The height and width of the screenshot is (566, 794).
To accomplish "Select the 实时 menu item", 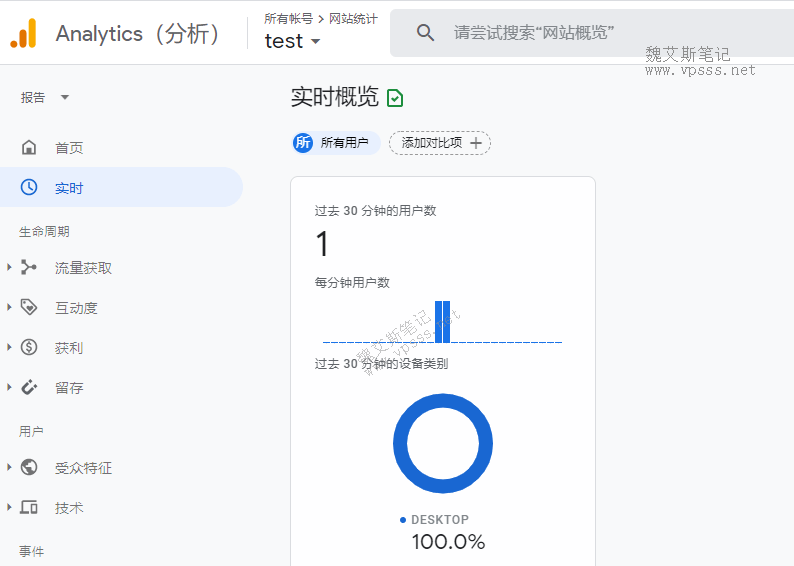I will coord(69,188).
